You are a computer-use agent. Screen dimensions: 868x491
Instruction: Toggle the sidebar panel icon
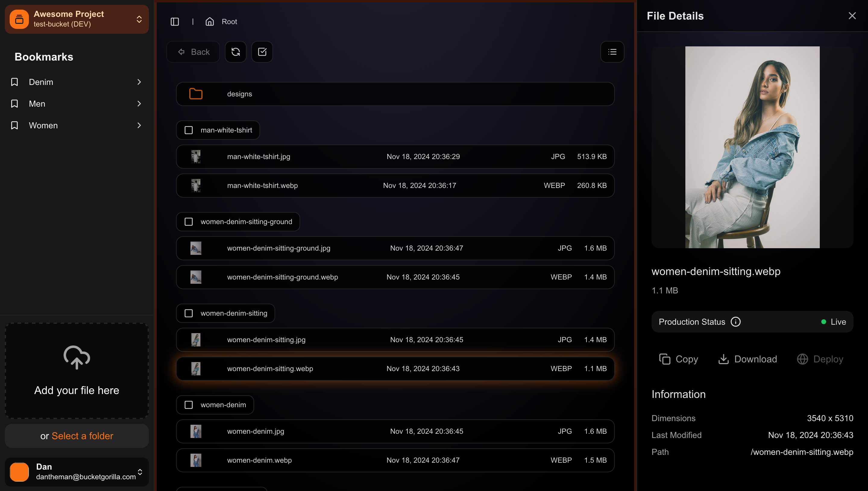tap(175, 22)
